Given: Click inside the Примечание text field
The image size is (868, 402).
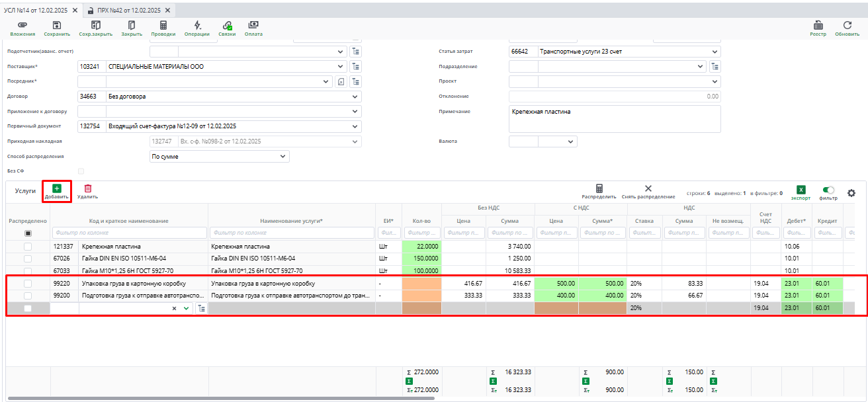Looking at the screenshot, I should (x=615, y=118).
